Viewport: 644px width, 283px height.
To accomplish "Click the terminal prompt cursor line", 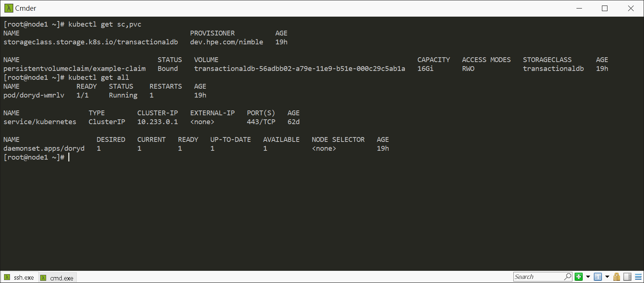I will [x=69, y=157].
